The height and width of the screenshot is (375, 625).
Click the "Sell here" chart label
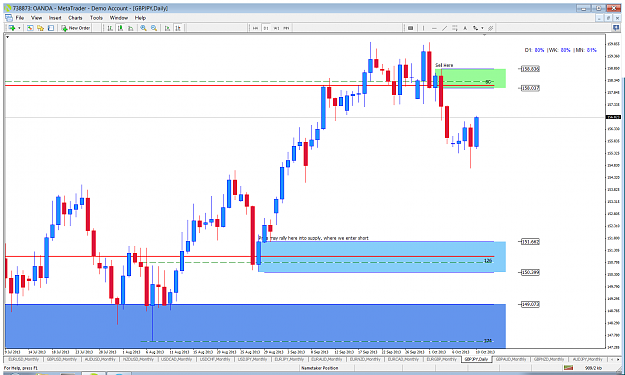(444, 65)
